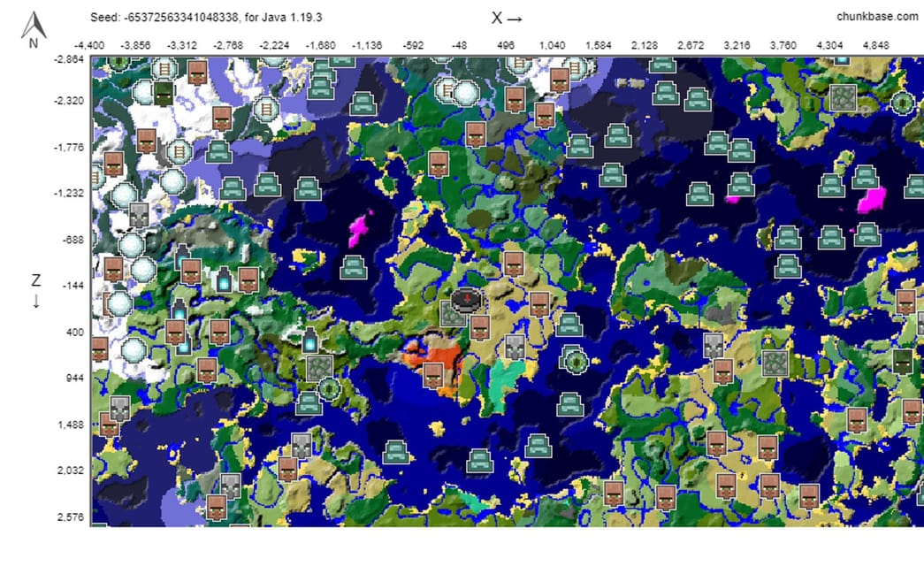Click the pillager outpost marker southeast of spawn
Viewport: 924px width, 574px height.
(514, 348)
